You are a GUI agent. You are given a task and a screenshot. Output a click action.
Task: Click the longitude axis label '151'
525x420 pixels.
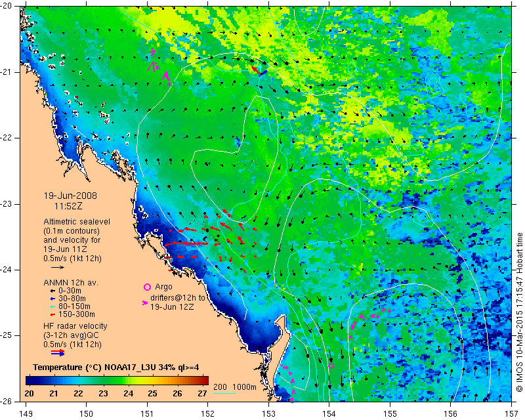click(x=147, y=414)
